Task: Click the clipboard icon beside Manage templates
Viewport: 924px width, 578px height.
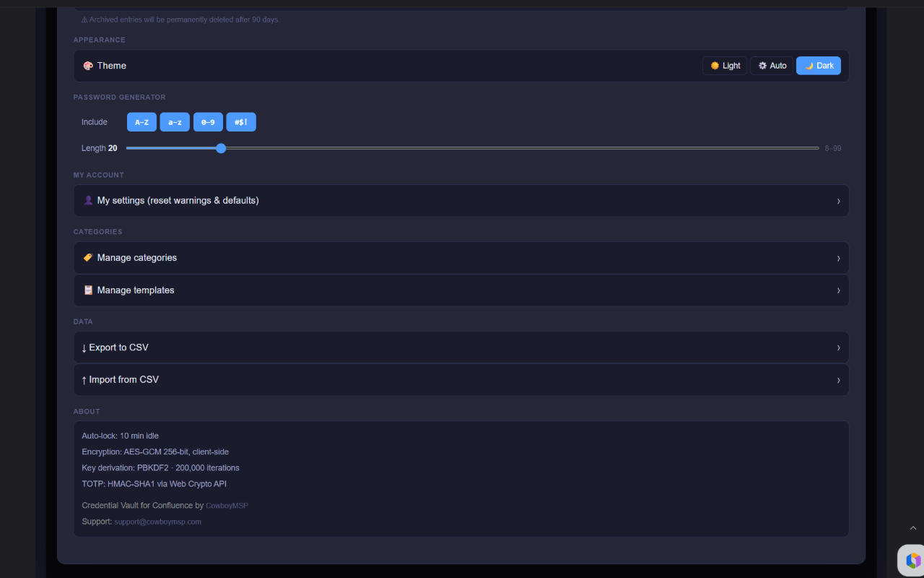Action: pos(88,290)
